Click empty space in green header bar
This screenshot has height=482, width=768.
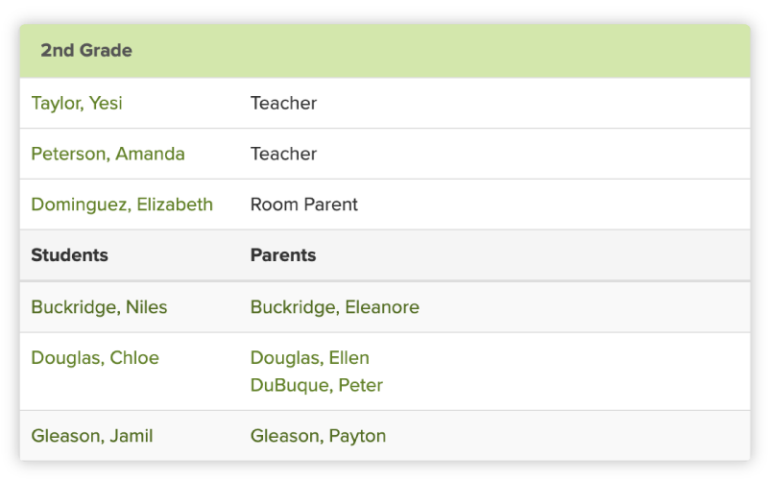tap(450, 51)
